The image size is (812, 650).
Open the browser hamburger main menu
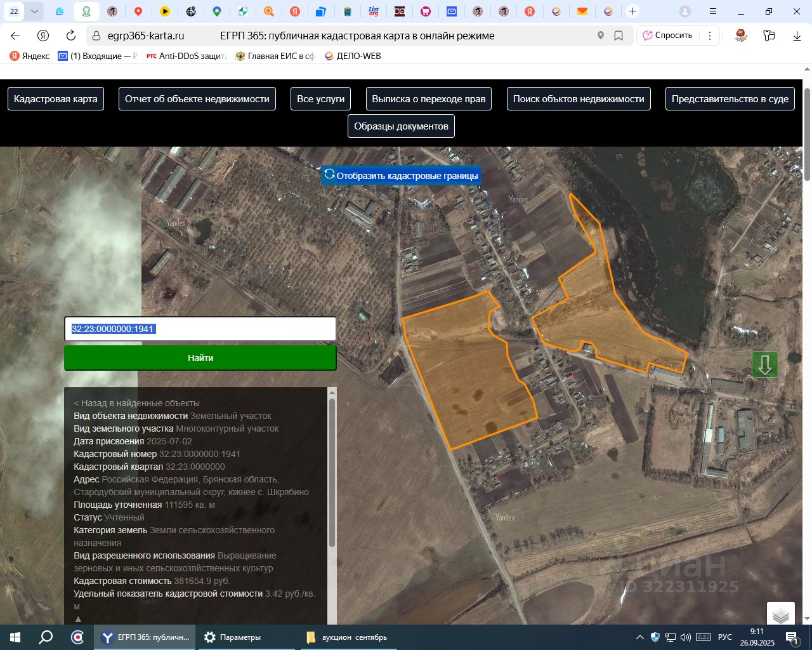coord(713,11)
